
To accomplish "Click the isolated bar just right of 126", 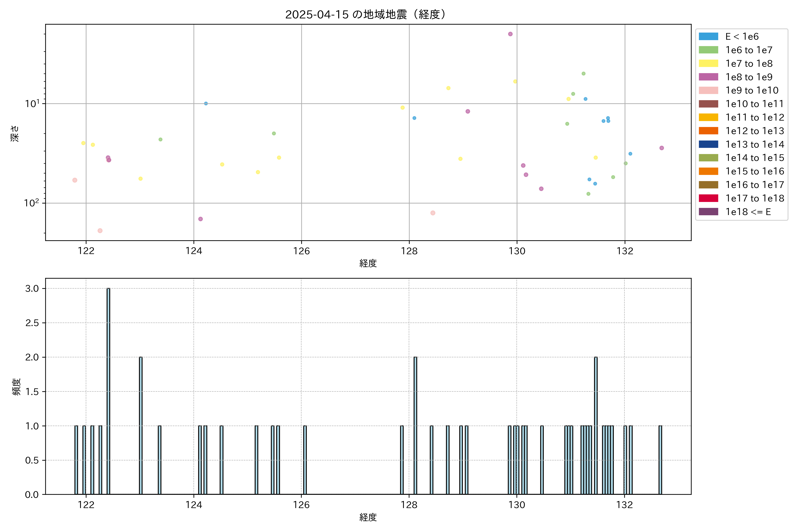I will point(305,460).
